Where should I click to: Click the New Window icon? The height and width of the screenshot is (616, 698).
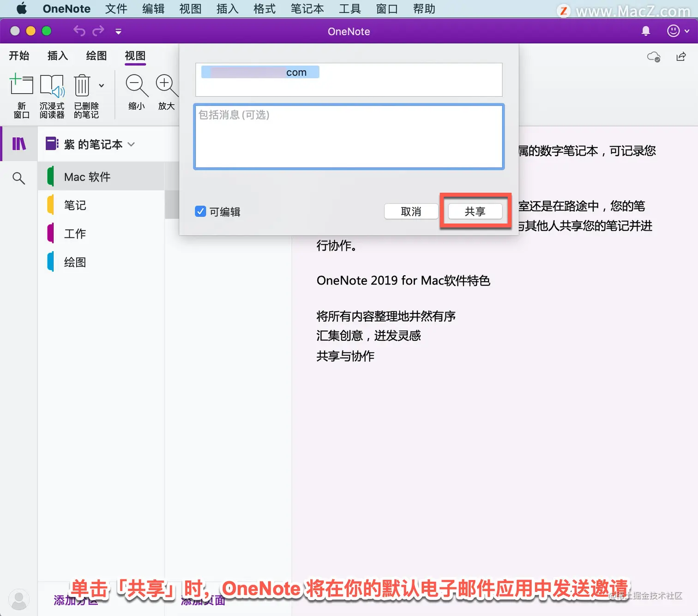click(x=21, y=85)
